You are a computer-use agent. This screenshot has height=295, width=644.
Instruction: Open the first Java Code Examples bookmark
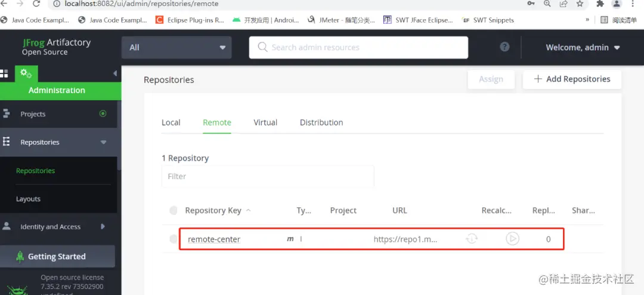point(35,20)
